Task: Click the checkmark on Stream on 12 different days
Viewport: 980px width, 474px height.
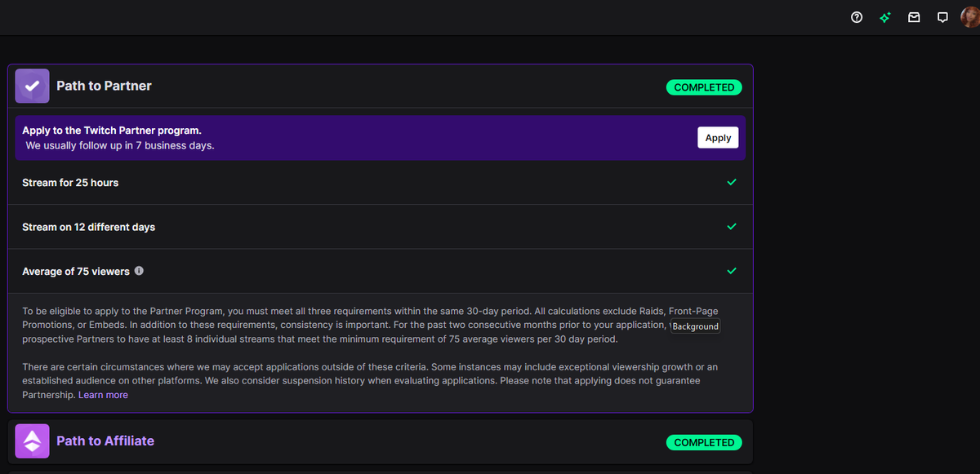Action: coord(732,226)
